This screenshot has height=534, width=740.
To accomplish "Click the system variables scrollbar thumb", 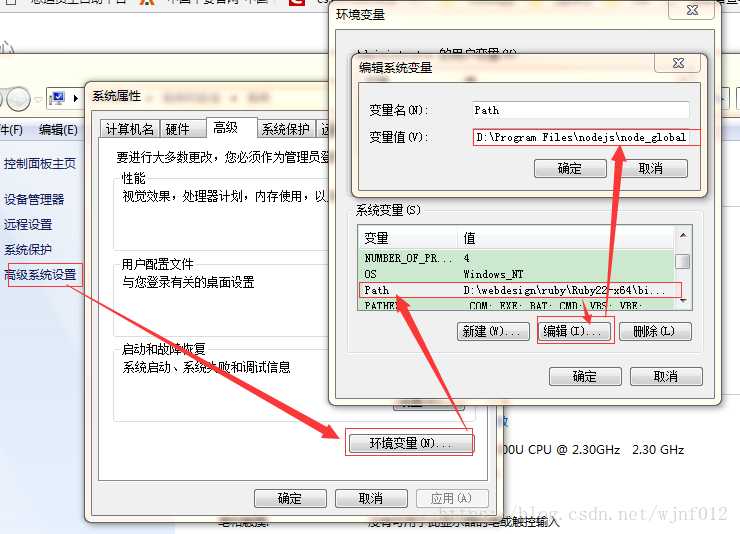I will [x=683, y=261].
